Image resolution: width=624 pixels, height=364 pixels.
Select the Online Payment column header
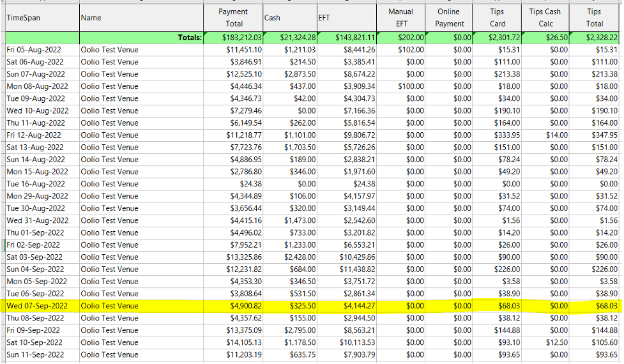[450, 18]
